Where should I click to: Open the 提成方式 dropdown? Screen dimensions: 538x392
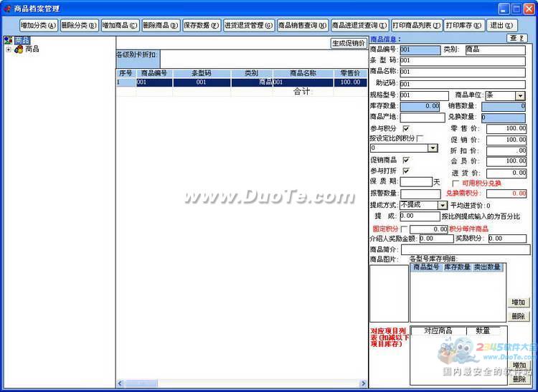coord(443,205)
